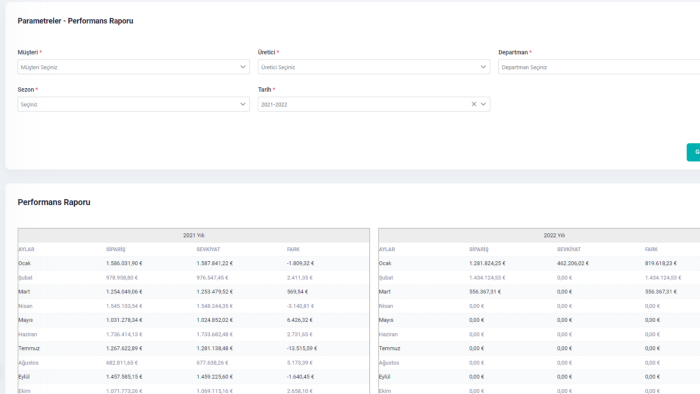The height and width of the screenshot is (394, 700).
Task: Click the chevron arrow in the Üretici field
Action: pos(483,67)
